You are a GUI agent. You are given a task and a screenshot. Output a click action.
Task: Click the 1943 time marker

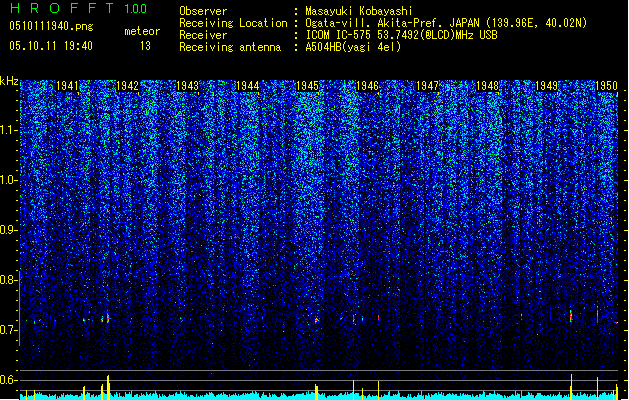click(187, 86)
